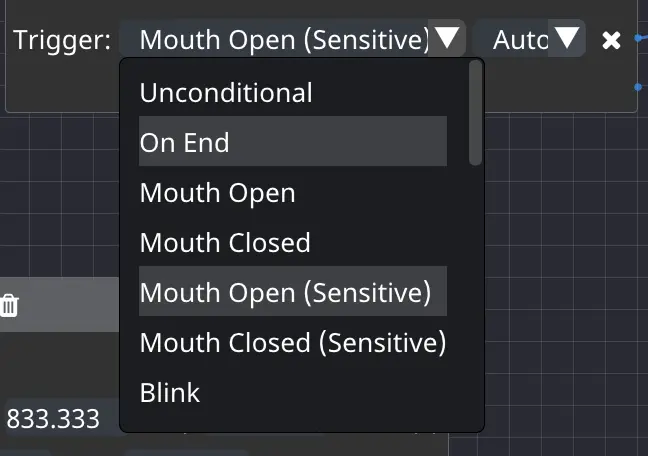Choose Mouth Open (Sensitive) list entry
This screenshot has width=648, height=456.
pyautogui.click(x=293, y=291)
